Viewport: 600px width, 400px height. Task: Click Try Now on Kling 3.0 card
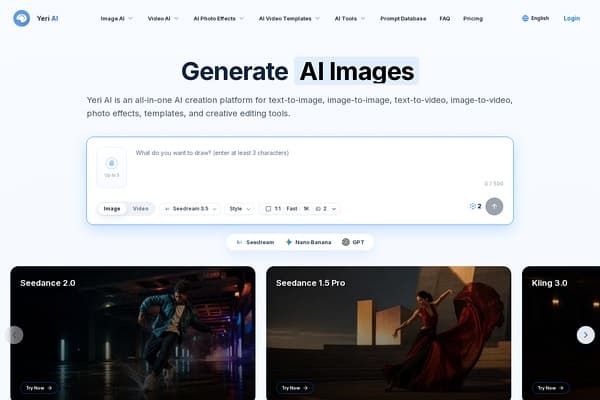coord(550,388)
